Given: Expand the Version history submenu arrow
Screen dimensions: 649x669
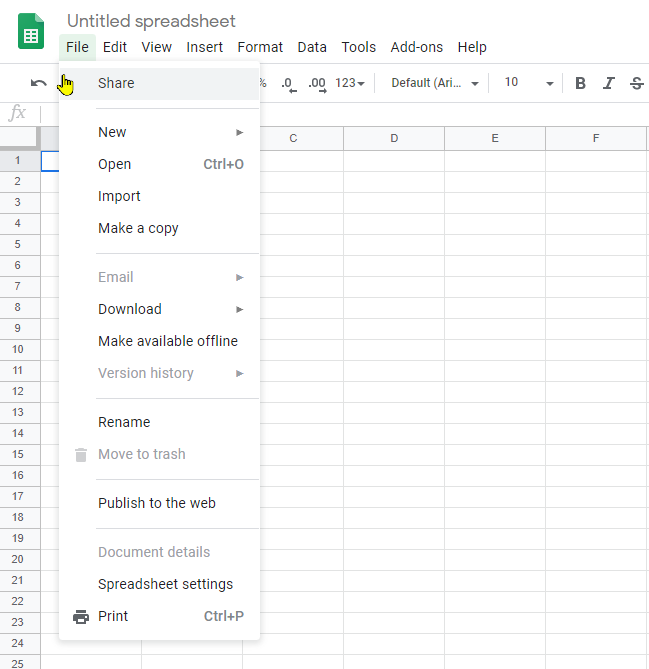Looking at the screenshot, I should tap(240, 373).
